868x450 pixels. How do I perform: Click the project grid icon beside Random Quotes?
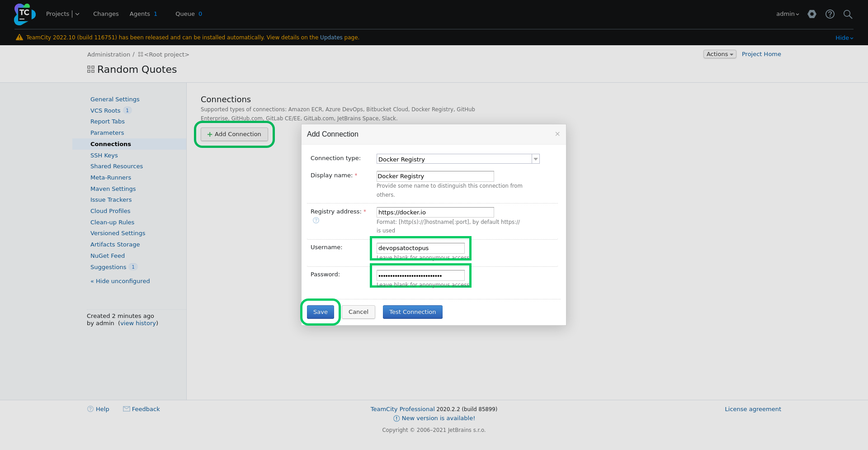tap(91, 69)
